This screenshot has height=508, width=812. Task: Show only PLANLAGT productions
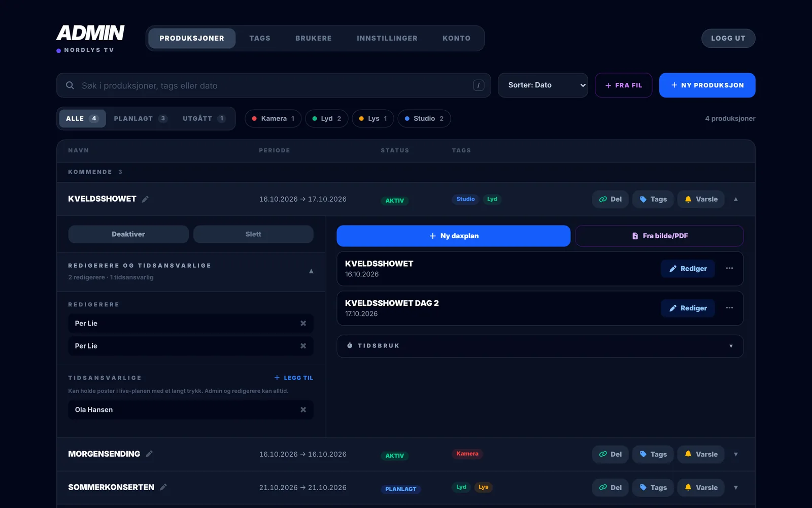tap(141, 118)
